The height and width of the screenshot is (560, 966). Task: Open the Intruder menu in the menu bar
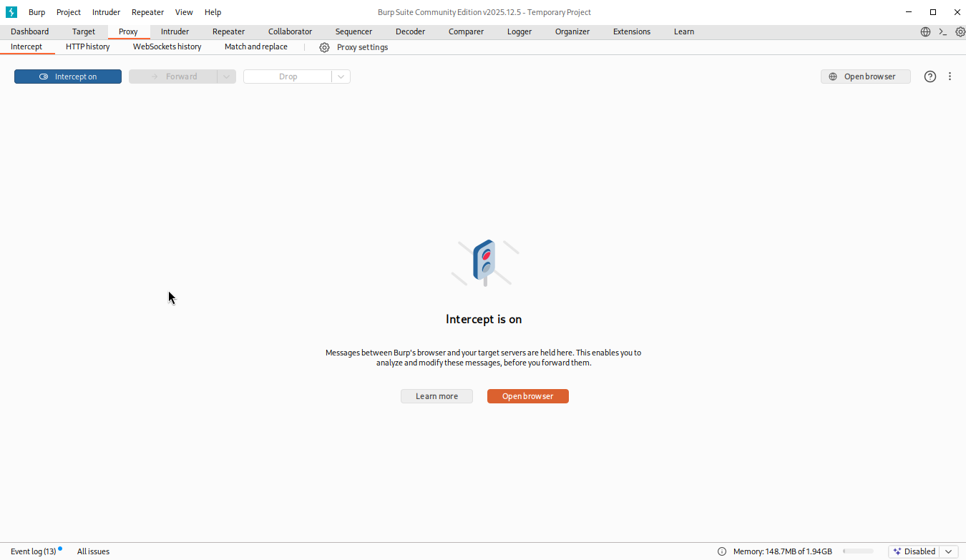[106, 12]
